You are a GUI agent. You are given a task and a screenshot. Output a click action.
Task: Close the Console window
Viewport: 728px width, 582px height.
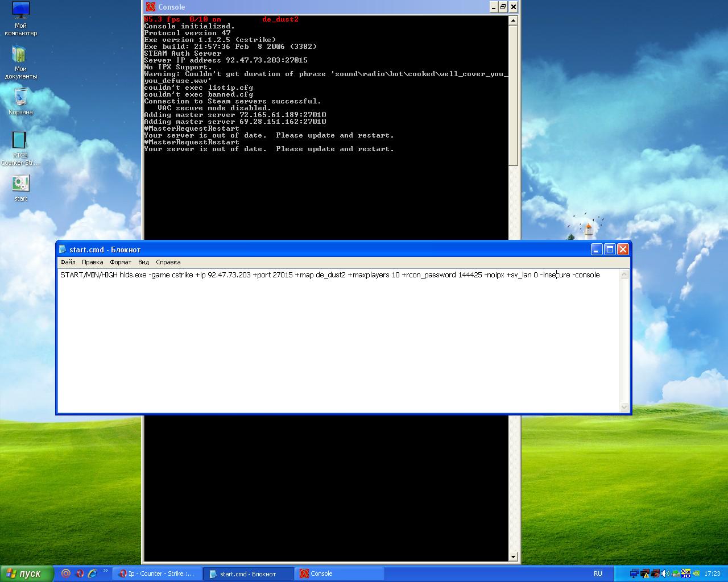[513, 7]
